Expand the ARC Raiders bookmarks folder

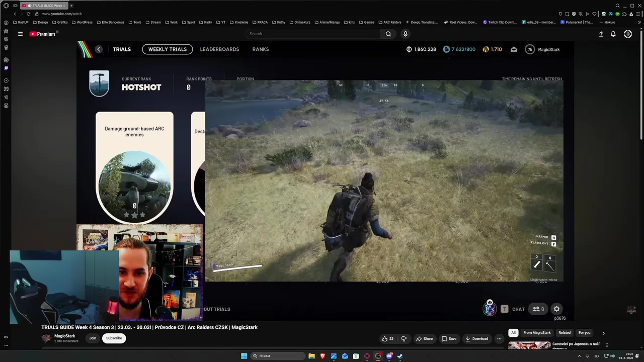389,22
